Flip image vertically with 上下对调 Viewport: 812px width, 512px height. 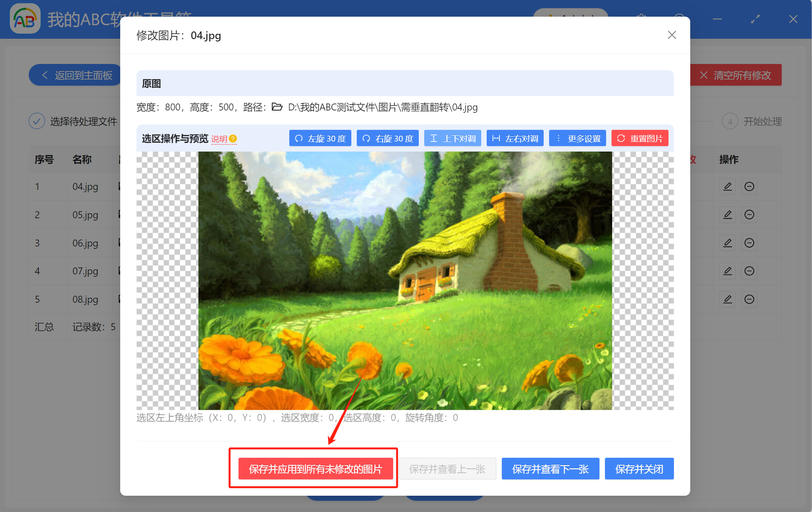(453, 138)
